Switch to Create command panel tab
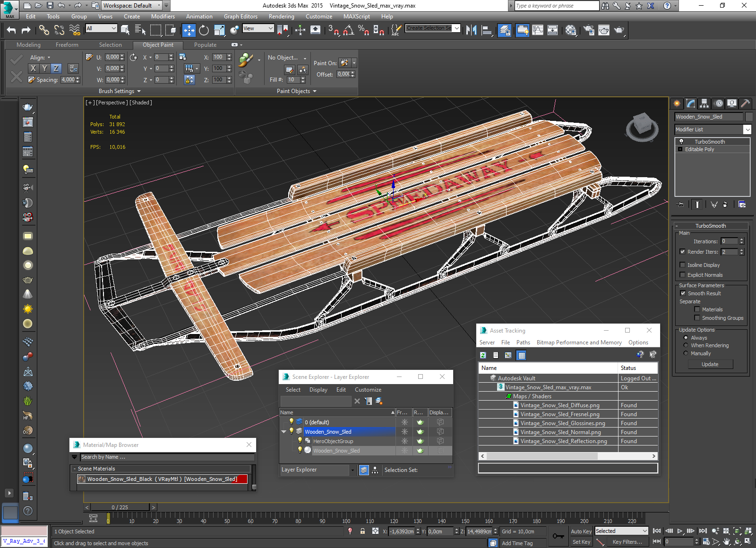The height and width of the screenshot is (548, 756). pos(677,103)
